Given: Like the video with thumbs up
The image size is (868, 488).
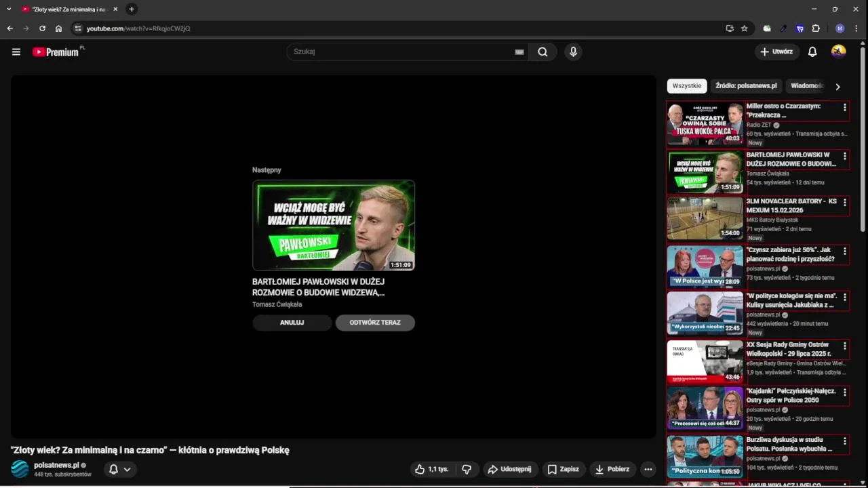Looking at the screenshot, I should [431, 469].
